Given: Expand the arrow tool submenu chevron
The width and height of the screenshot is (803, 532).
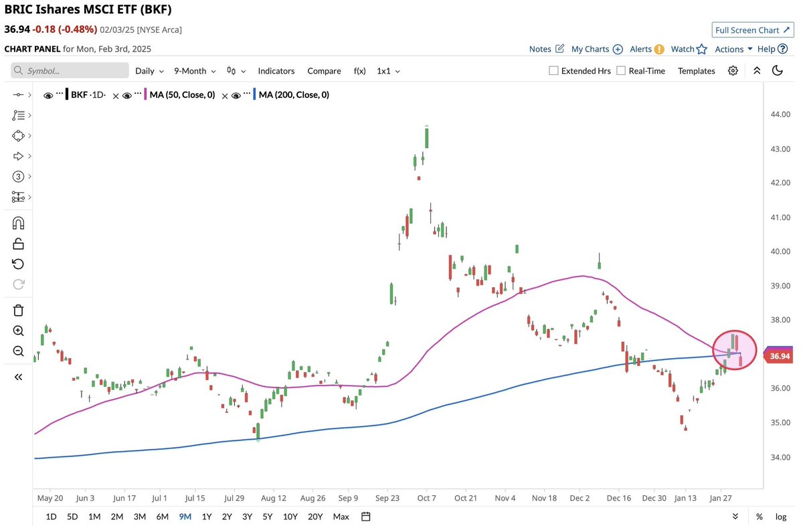Looking at the screenshot, I should coord(29,156).
